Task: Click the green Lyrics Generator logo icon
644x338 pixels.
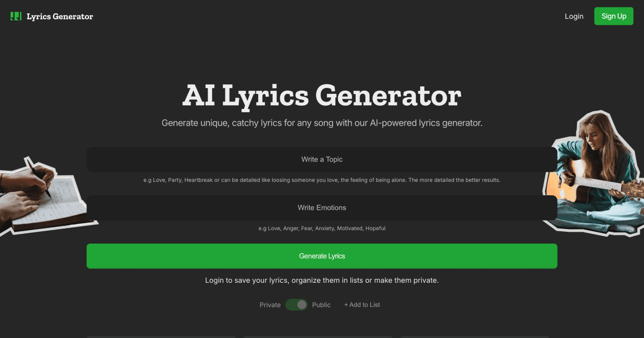Action: [16, 16]
